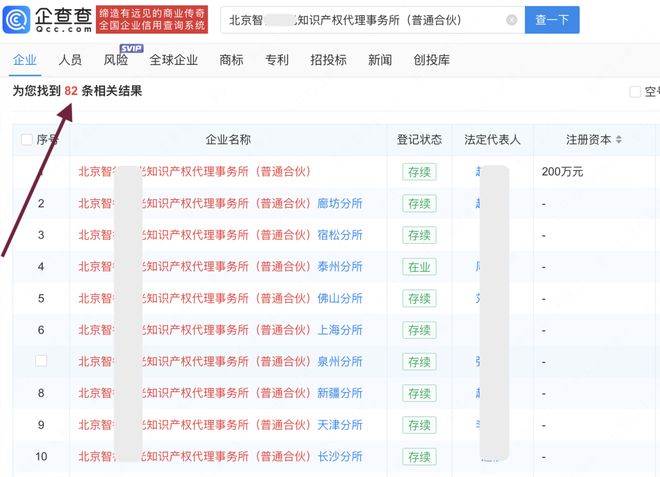Click the 登记状态 column header
660x477 pixels.
coord(419,139)
